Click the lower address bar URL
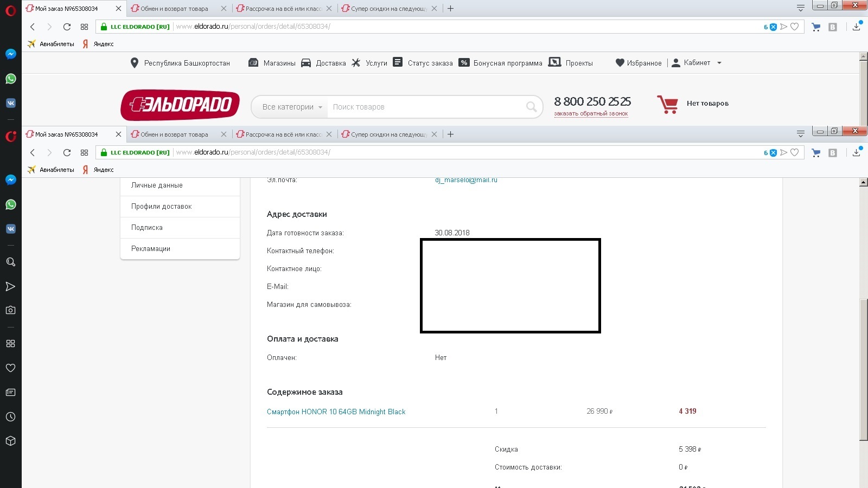The width and height of the screenshot is (868, 488). click(253, 152)
